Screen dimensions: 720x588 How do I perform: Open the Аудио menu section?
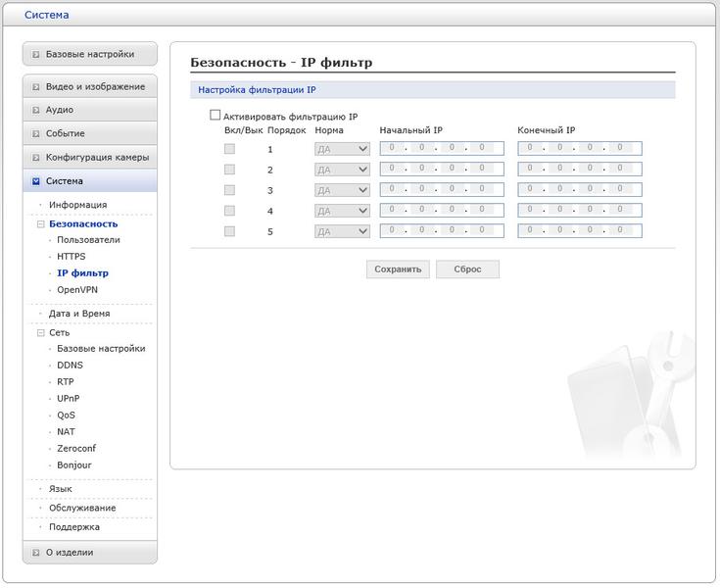coord(90,110)
